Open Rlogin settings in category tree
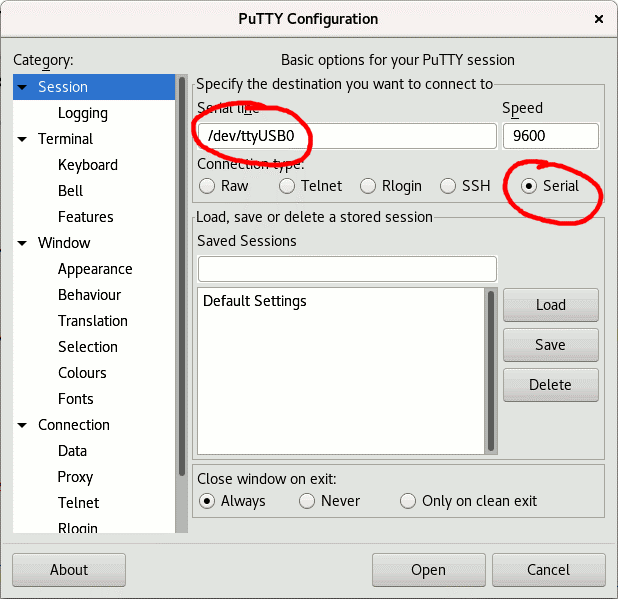This screenshot has width=618, height=599. (x=78, y=528)
